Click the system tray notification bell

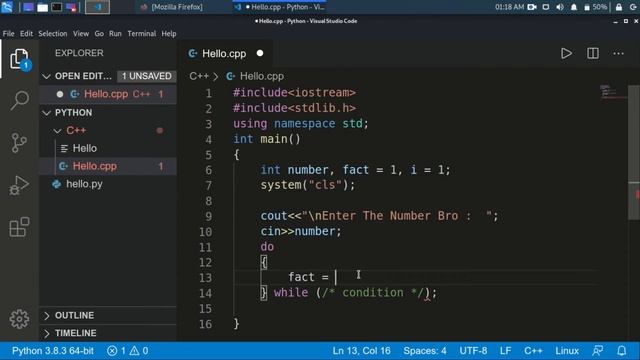[x=574, y=7]
